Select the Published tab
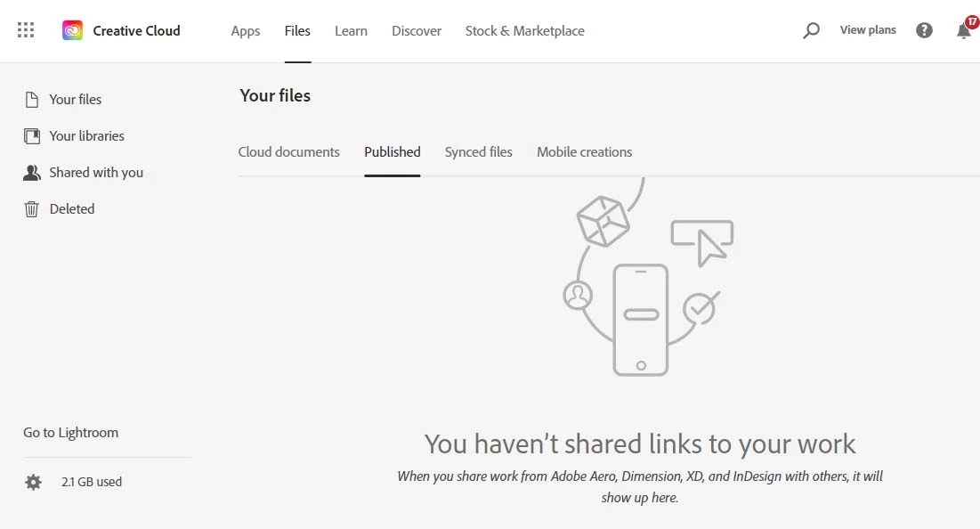The width and height of the screenshot is (980, 529). 392,152
